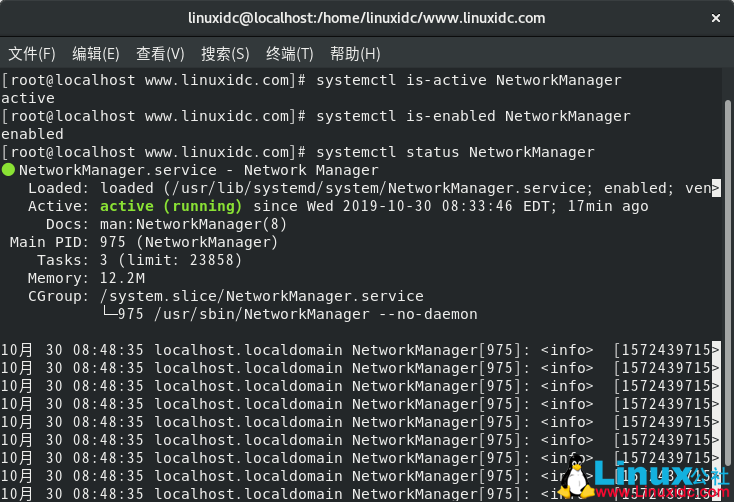Click truncation arrow on first log line
The height and width of the screenshot is (502, 734).
click(715, 350)
